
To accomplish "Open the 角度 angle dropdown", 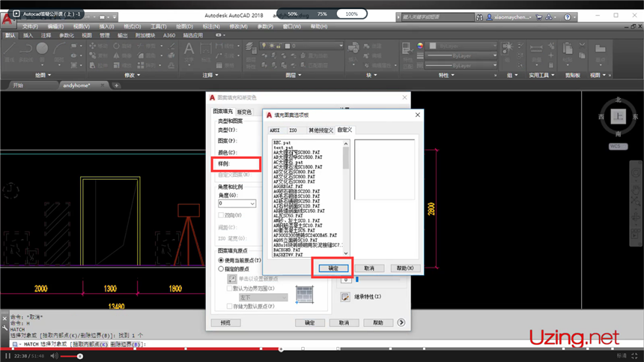I will tap(252, 203).
